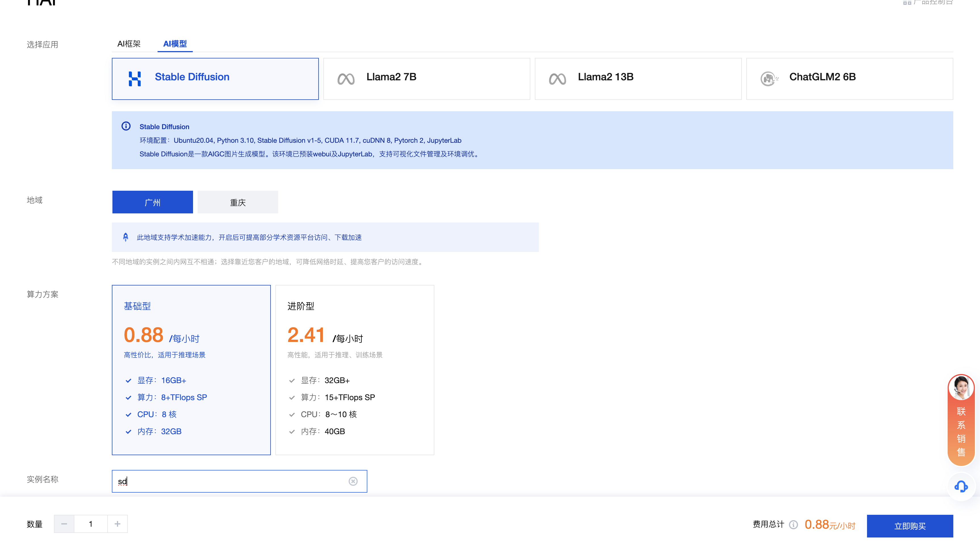Viewport: 980px width, 546px height.
Task: Increase quantity with the plus stepper
Action: [118, 524]
